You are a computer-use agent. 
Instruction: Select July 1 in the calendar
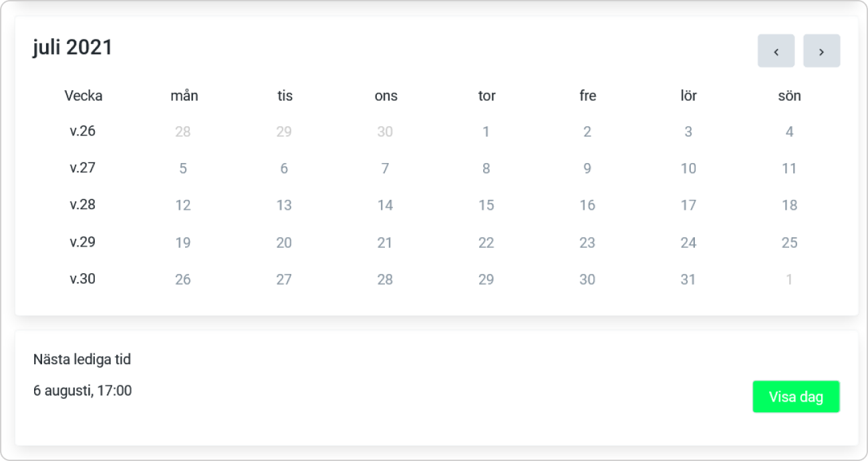(486, 132)
